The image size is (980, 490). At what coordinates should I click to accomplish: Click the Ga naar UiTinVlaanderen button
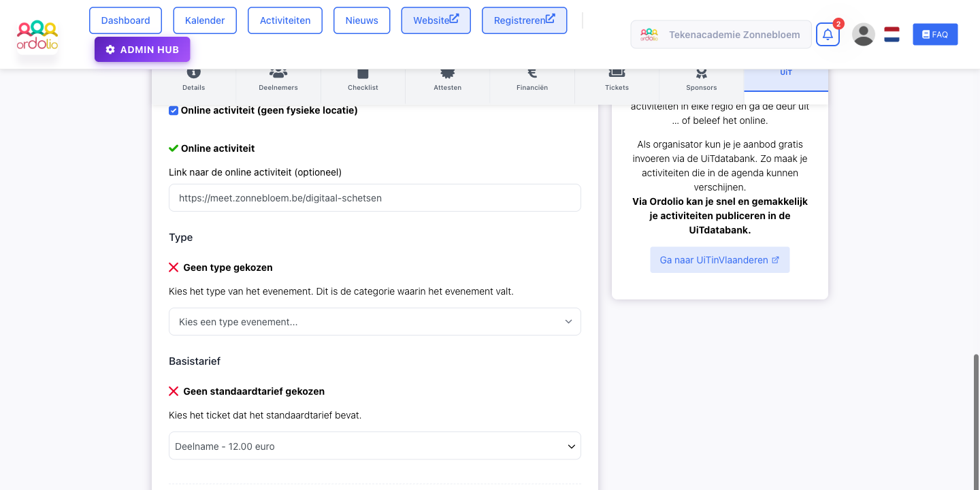(720, 260)
